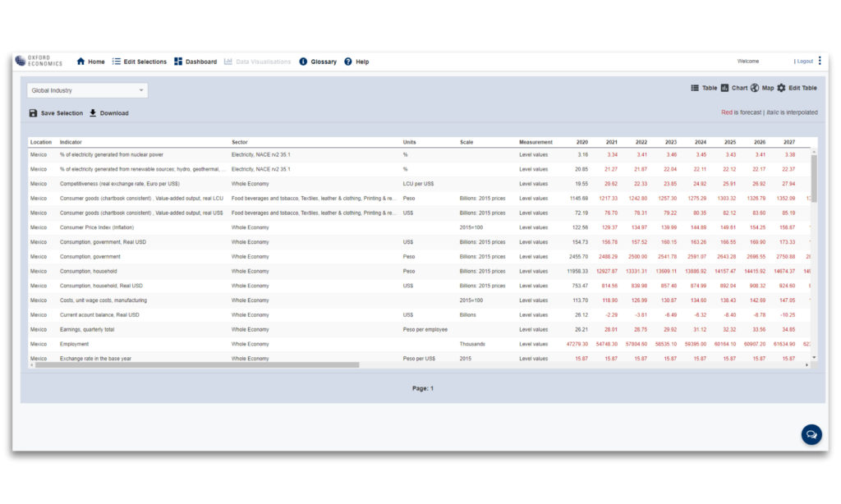Click the Units column header
The image size is (841, 504).
(x=409, y=142)
